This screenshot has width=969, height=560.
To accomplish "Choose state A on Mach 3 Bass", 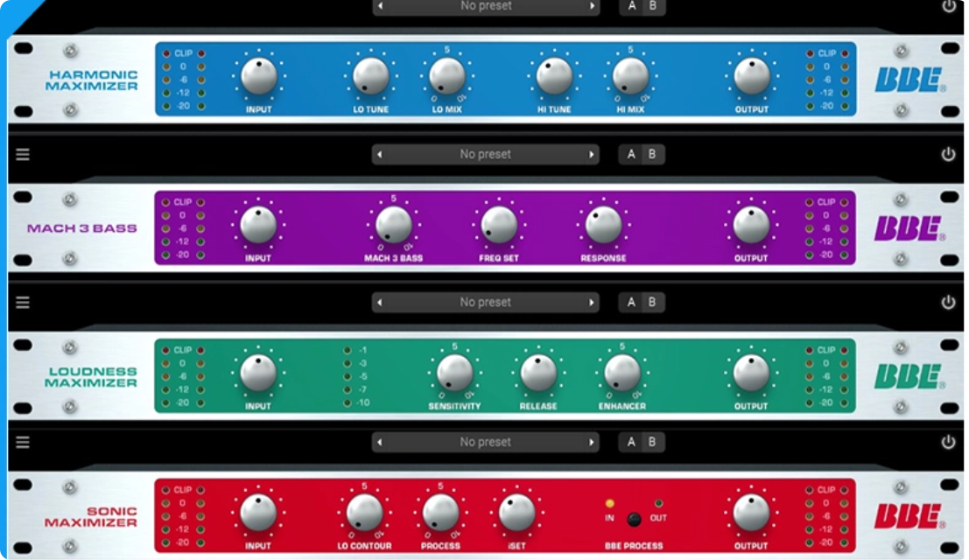I will 631,154.
